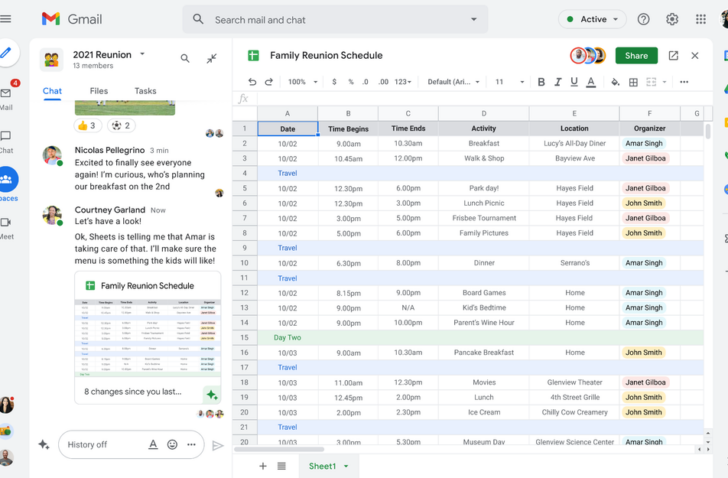Search within the 2021 Reunion chat
This screenshot has height=478, width=728.
(x=185, y=58)
